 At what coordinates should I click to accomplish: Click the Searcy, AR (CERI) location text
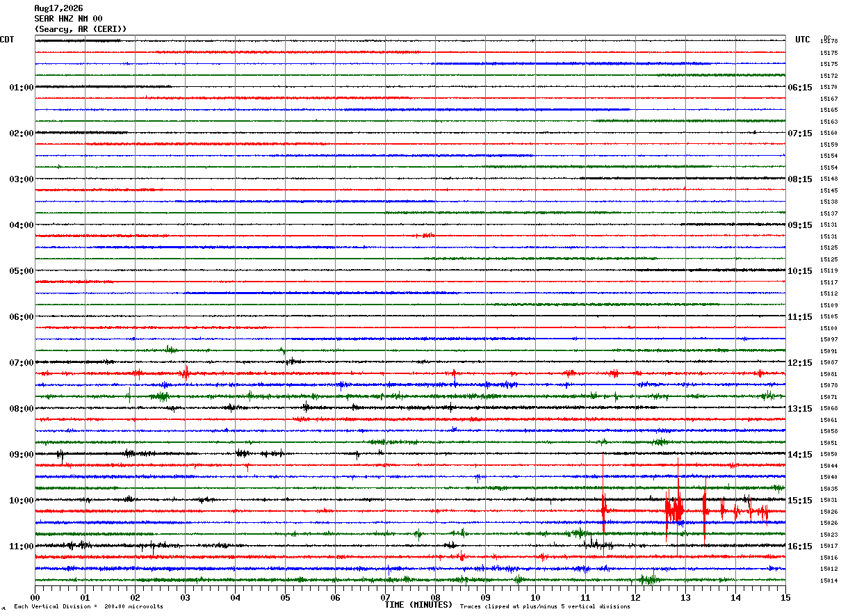pyautogui.click(x=81, y=29)
